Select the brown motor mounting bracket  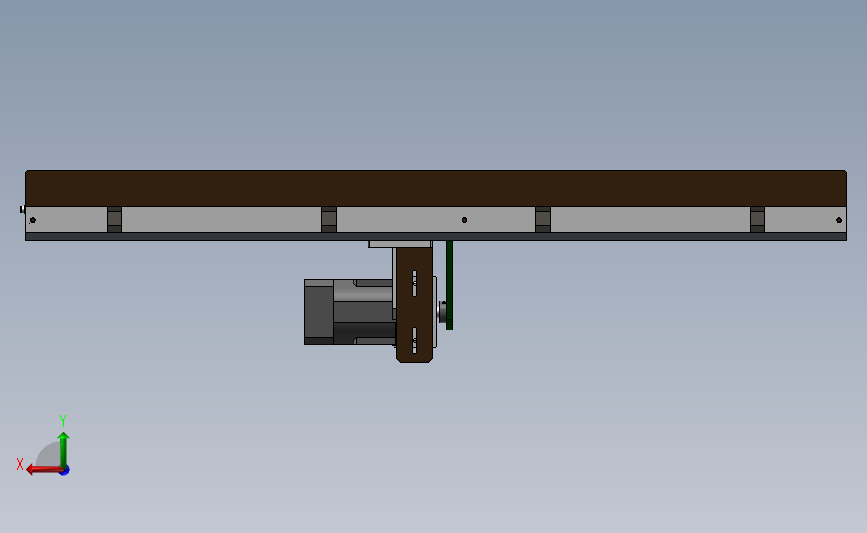414,305
